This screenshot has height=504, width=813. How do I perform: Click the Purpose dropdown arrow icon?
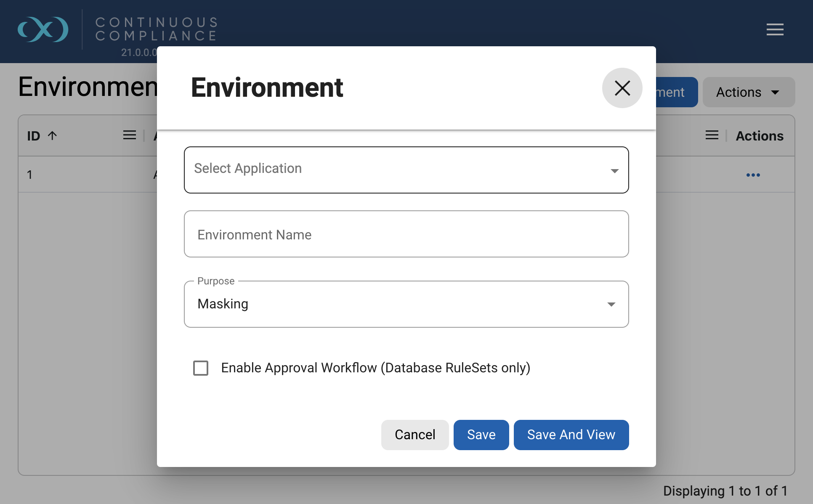[x=611, y=305]
